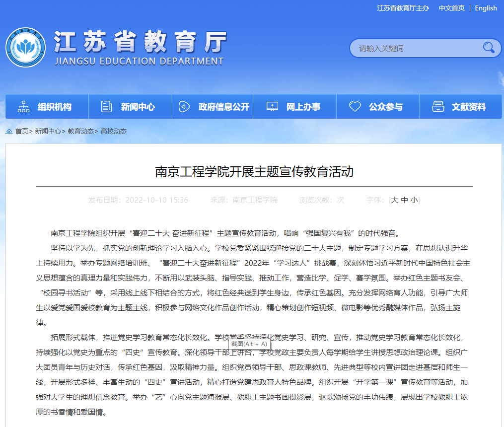Click the keyword search input field
The width and height of the screenshot is (504, 427).
click(x=417, y=48)
